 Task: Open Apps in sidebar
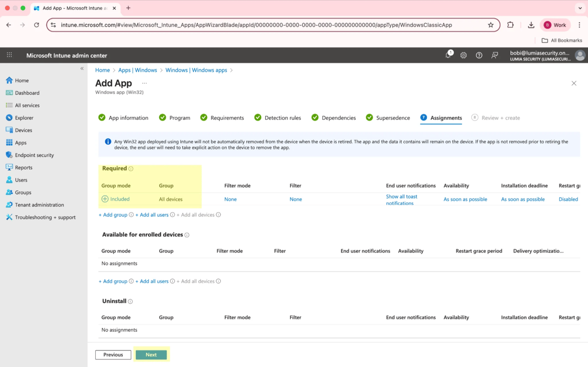coord(21,142)
